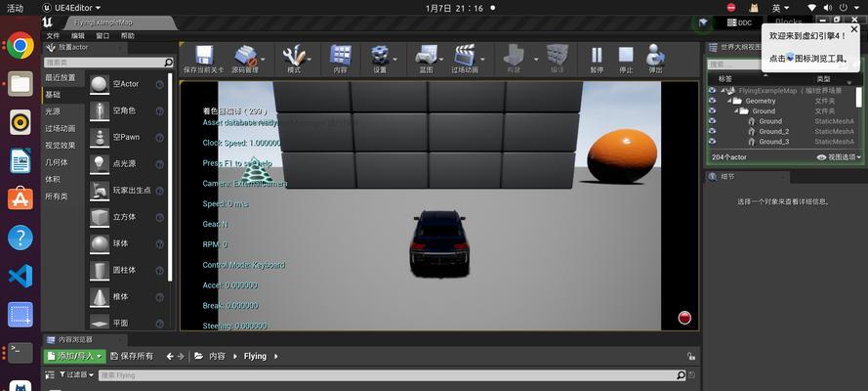Click the content browser lock icon

coord(691,356)
